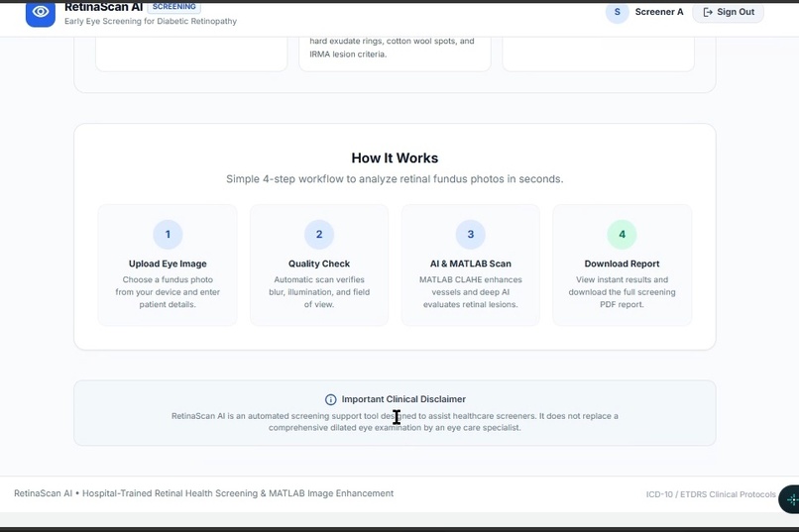Click the RetinaScan AI eye logo
The image size is (799, 532).
point(41,13)
